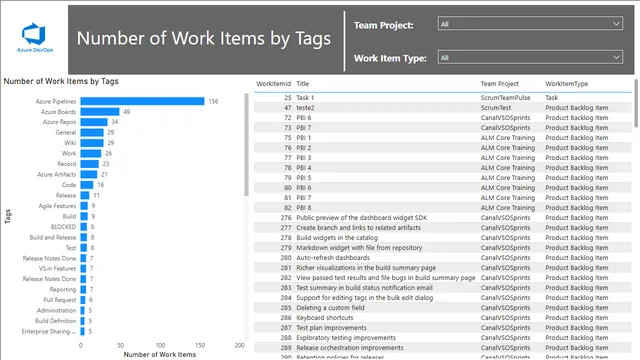This screenshot has height=360, width=640.
Task: Select work item 75 titled PBI 1
Action: (442, 138)
